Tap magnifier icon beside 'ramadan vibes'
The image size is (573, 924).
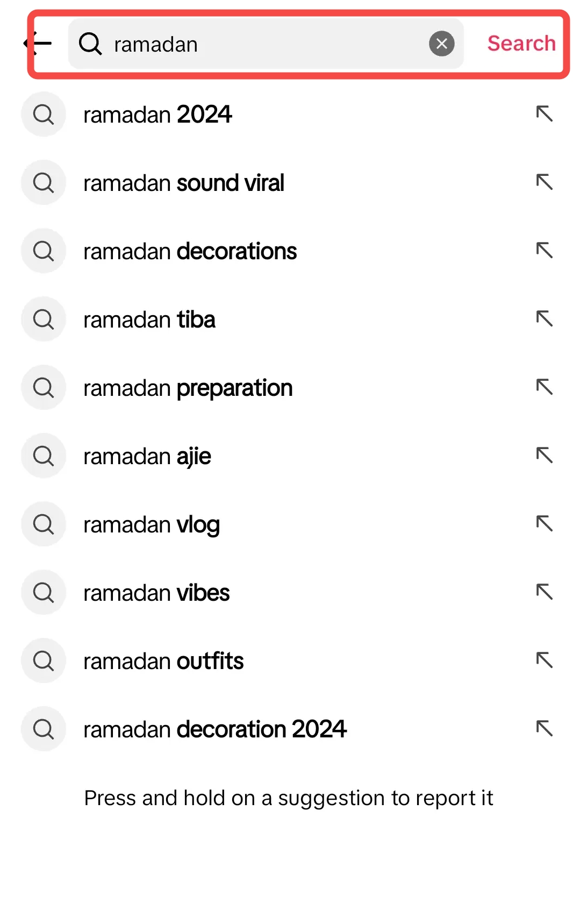tap(44, 593)
